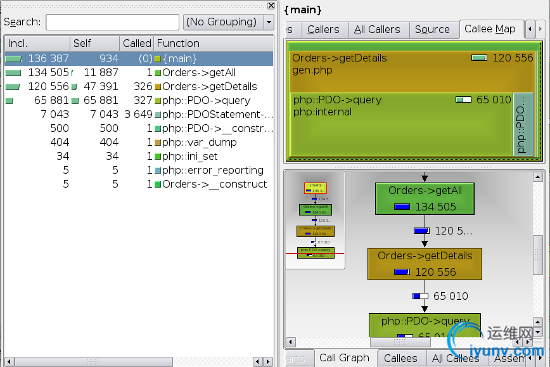The width and height of the screenshot is (550, 367).
Task: Select Orders->getDetails node in call graph
Action: click(x=425, y=264)
